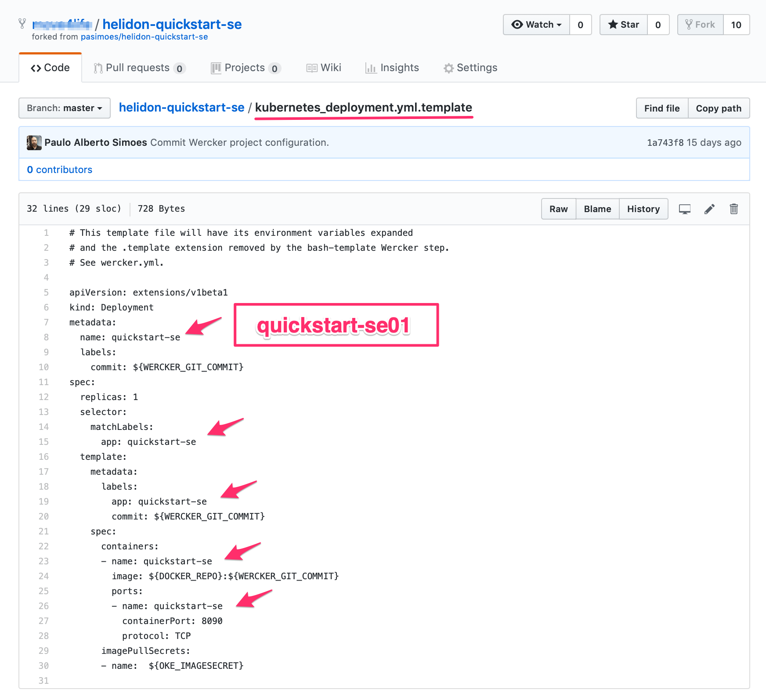Screen dimensions: 766x700
Task: Open the Settings tab
Action: 470,68
